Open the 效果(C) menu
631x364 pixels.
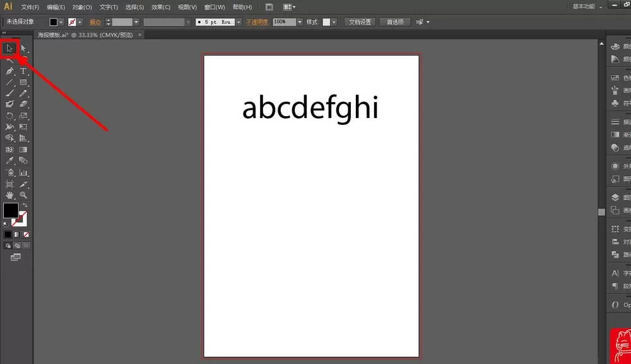tap(161, 7)
